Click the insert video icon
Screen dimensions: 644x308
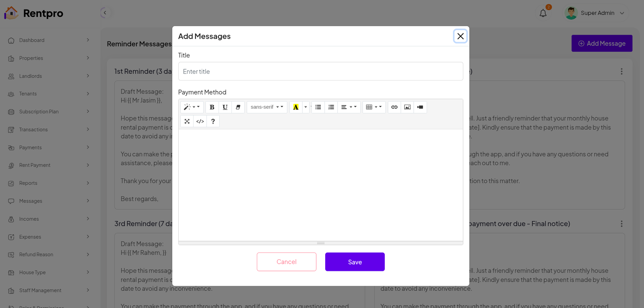click(420, 107)
